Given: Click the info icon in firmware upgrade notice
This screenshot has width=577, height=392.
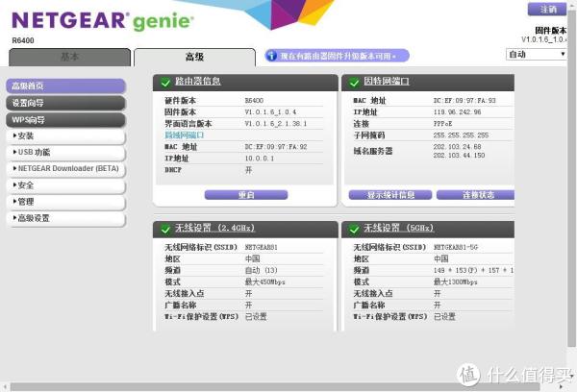Looking at the screenshot, I should pos(271,56).
